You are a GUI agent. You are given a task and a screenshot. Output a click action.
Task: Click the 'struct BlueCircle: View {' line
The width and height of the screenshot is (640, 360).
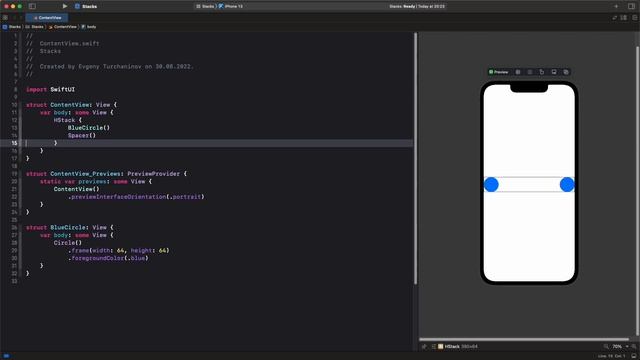tap(70, 227)
